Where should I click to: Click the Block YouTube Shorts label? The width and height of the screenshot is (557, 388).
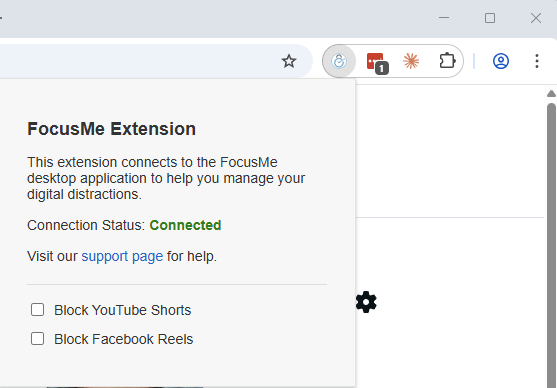point(123,310)
